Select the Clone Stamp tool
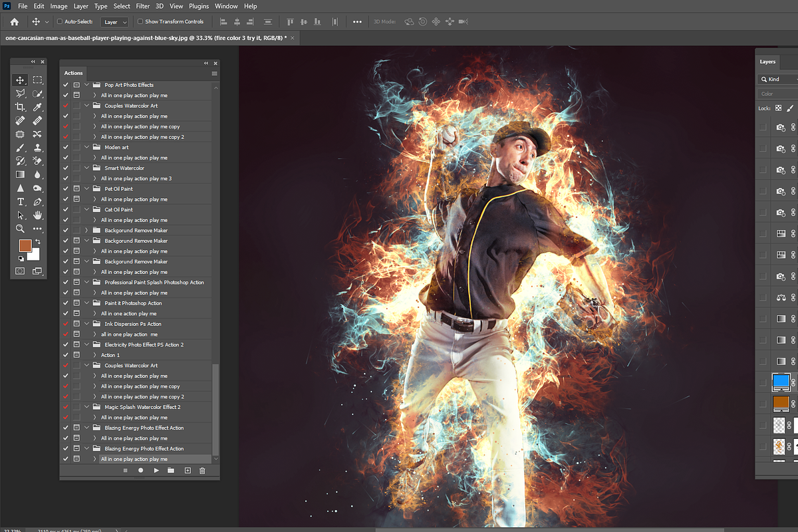This screenshot has height=532, width=798. pos(37,148)
